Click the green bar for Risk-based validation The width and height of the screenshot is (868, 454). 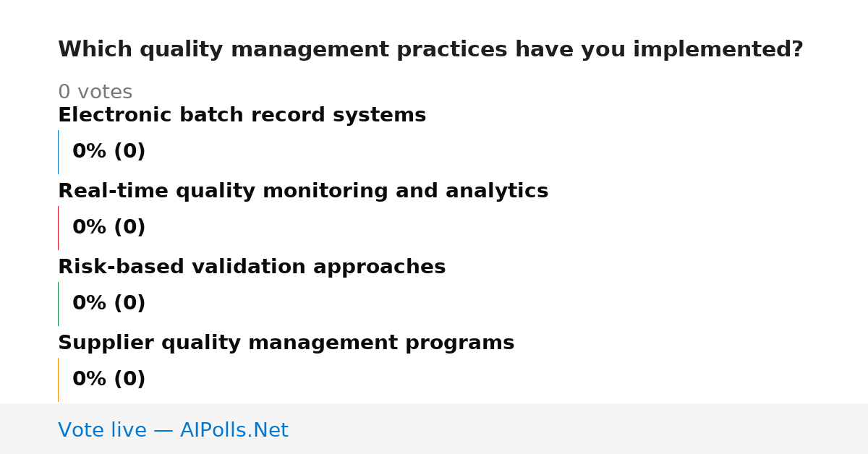tap(58, 304)
